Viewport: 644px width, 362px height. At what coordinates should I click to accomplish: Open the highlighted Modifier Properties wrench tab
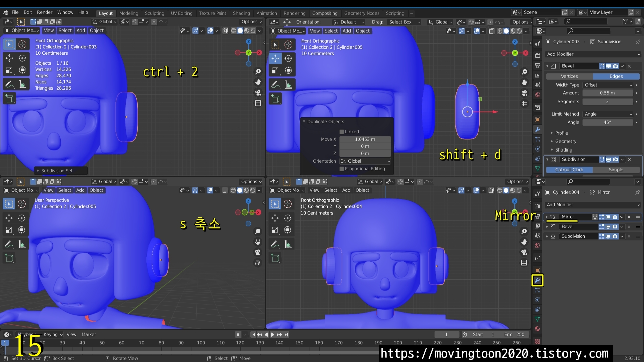click(537, 280)
